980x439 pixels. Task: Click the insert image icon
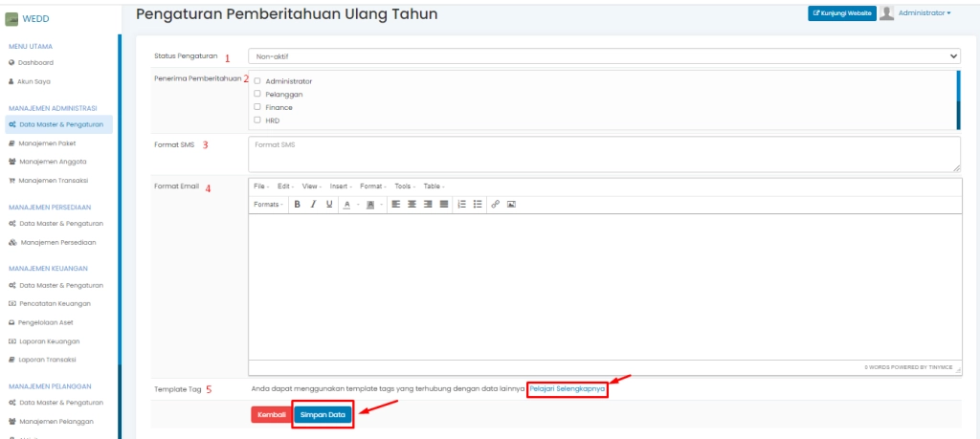click(x=511, y=205)
